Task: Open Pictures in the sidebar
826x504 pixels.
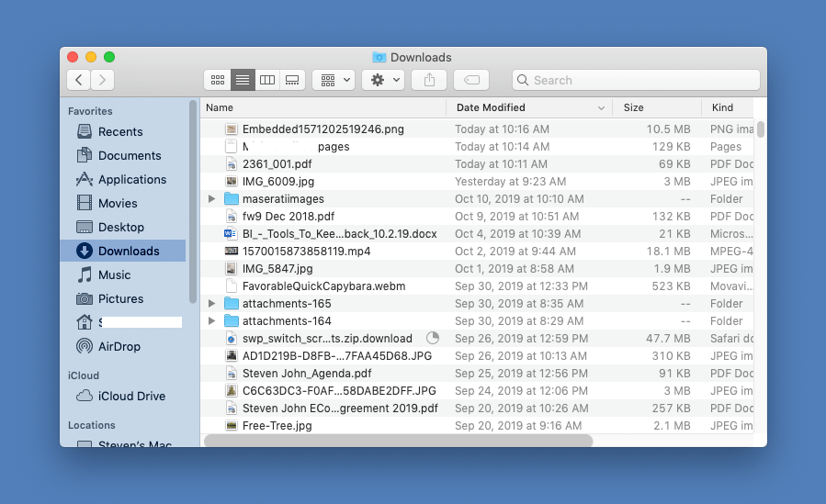Action: (x=122, y=298)
